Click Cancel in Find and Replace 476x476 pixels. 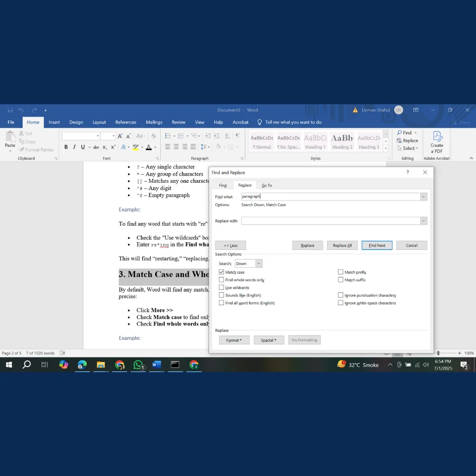pos(411,245)
